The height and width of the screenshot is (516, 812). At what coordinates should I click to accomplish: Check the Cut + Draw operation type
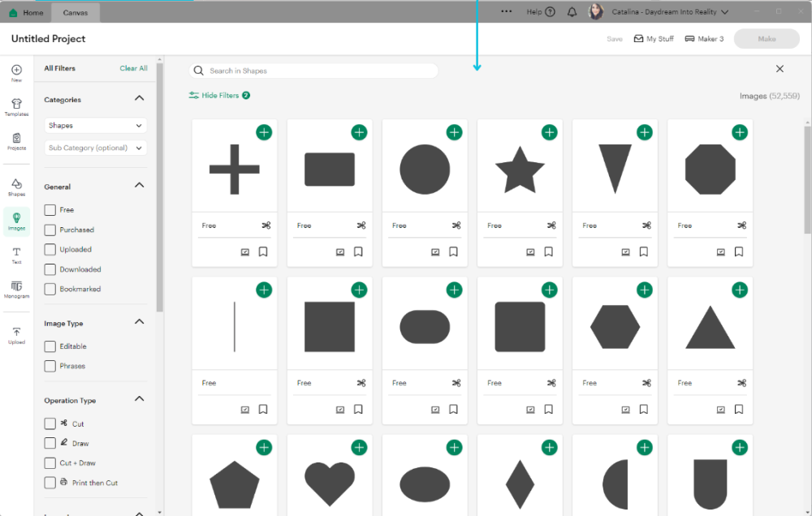[50, 462]
